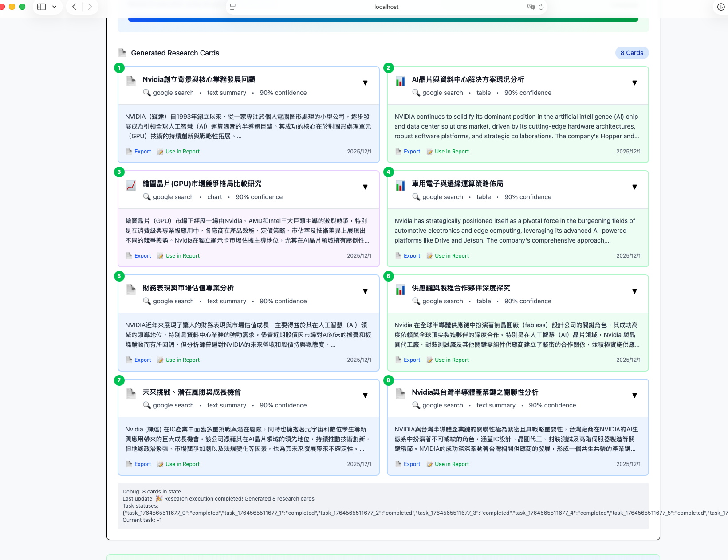Viewport: 728px width, 560px height.
Task: Click Use in Report on the 財務表現 card
Action: click(182, 360)
